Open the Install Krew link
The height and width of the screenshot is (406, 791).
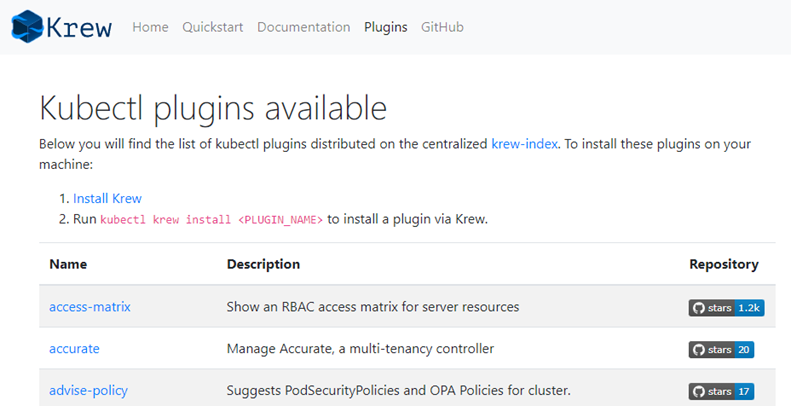[107, 198]
